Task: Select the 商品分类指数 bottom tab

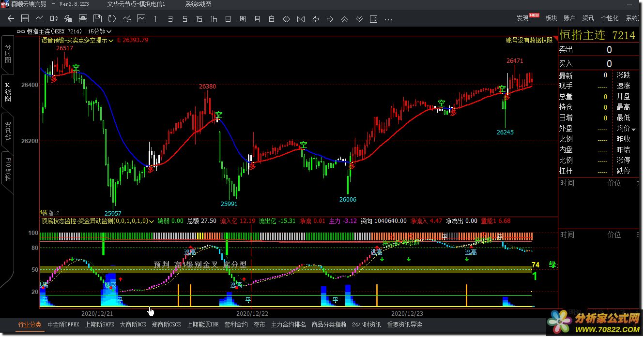Action: (329, 324)
